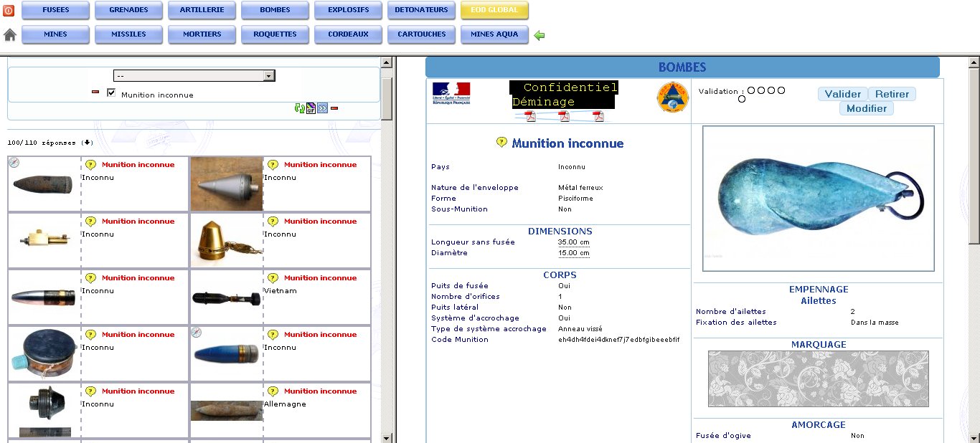Open the MINES category
This screenshot has height=443, width=980.
point(56,34)
